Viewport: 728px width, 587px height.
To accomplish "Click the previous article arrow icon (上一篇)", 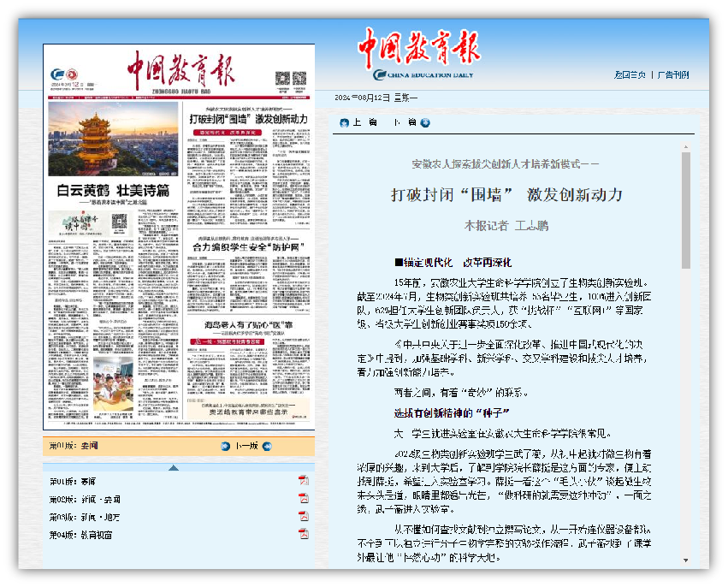I will 344,123.
